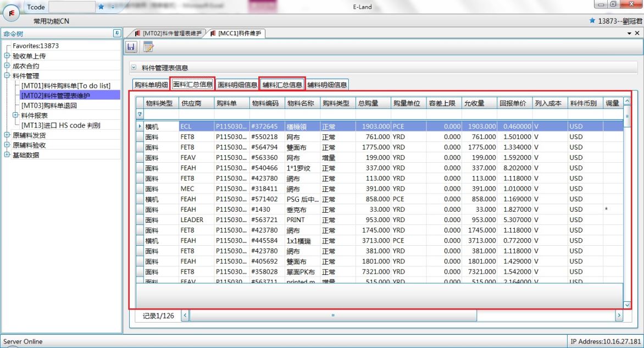Expand the 料件报表 tree node
Image resolution: width=644 pixels, height=348 pixels.
pyautogui.click(x=15, y=115)
